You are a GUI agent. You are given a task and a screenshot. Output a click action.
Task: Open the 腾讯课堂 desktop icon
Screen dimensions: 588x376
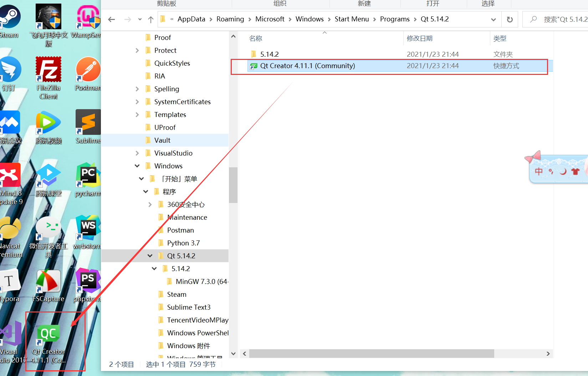click(x=48, y=179)
